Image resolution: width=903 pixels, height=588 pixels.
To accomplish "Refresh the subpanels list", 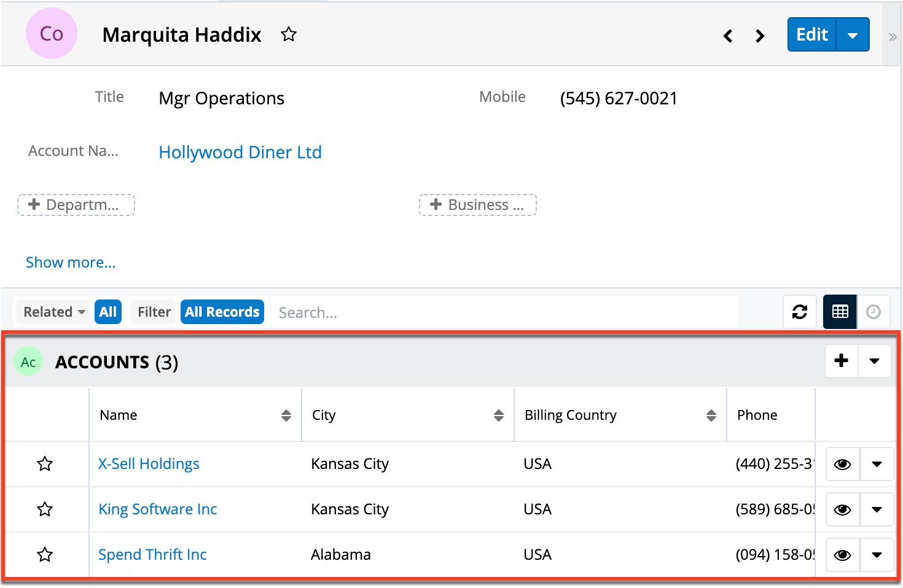I will coord(799,312).
